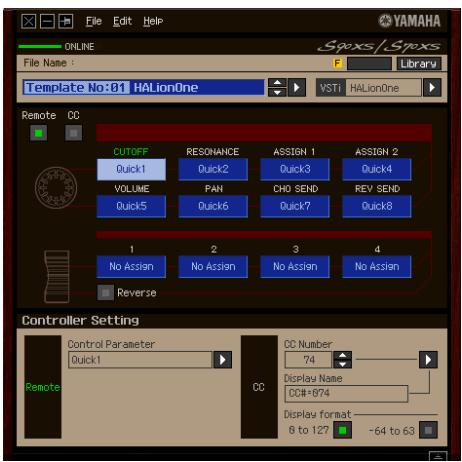Click the dark field next to F icon
This screenshot has height=462, width=462.
[x=369, y=64]
